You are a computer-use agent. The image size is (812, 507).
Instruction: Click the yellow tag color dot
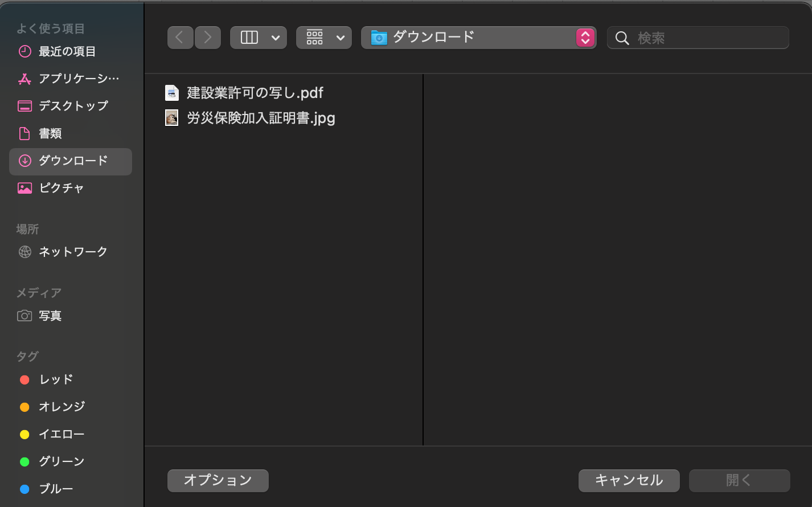coord(24,434)
